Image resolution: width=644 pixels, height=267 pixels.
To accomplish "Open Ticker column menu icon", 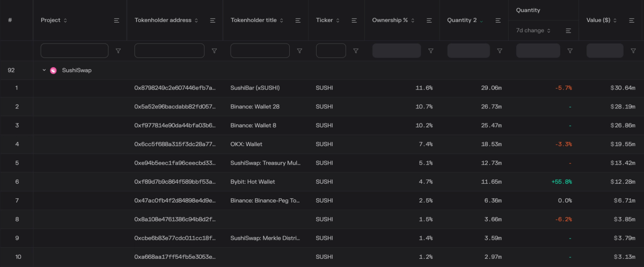I will (x=354, y=20).
